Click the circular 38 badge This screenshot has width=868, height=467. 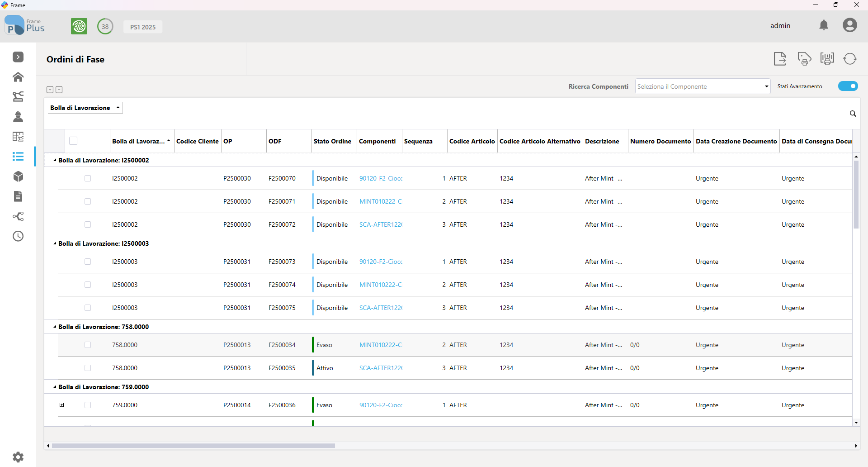pos(105,26)
